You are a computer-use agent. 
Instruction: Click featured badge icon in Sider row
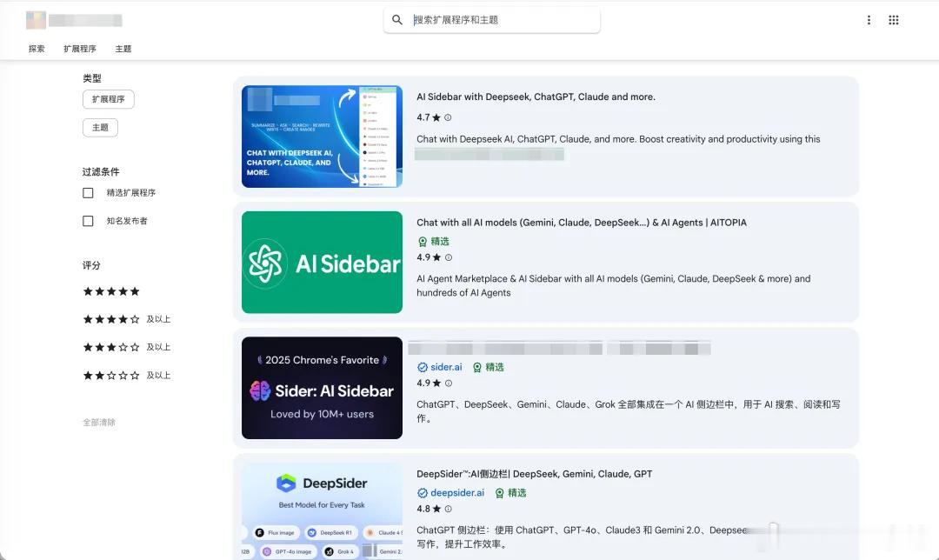(x=477, y=367)
